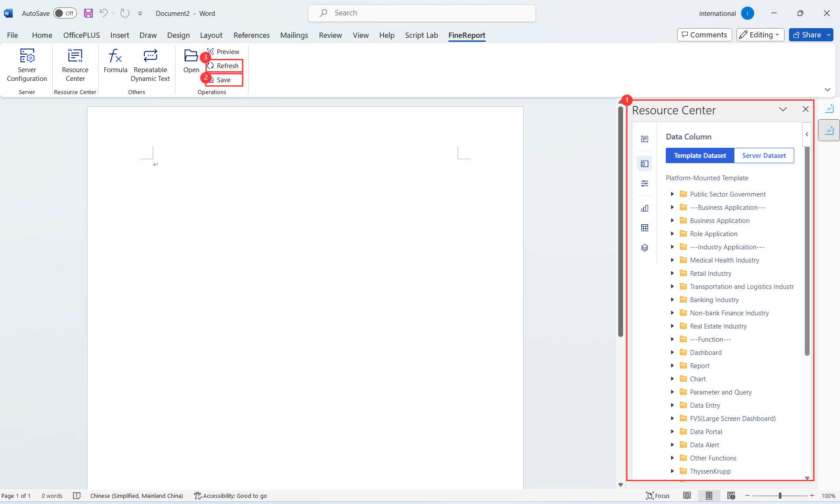Expand the Banking Industry folder
Image resolution: width=840 pixels, height=504 pixels.
[x=672, y=299]
